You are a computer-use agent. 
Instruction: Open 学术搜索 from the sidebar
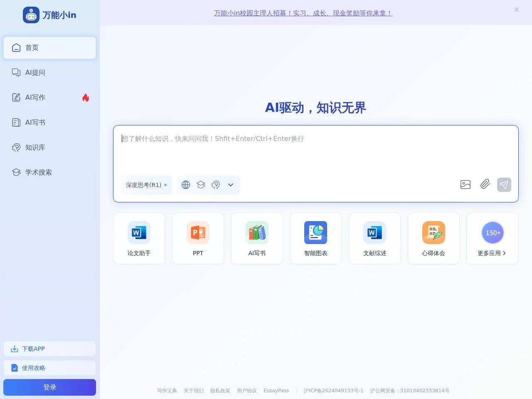[x=38, y=172]
